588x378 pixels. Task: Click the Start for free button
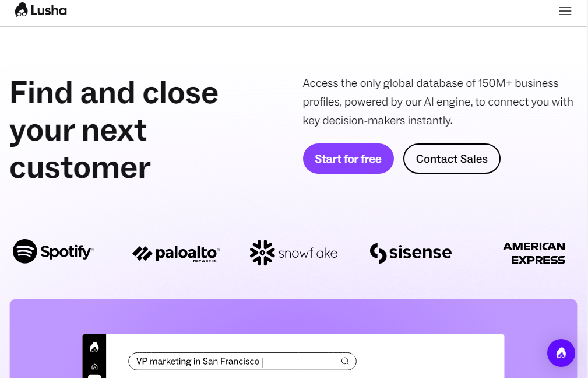(x=348, y=159)
